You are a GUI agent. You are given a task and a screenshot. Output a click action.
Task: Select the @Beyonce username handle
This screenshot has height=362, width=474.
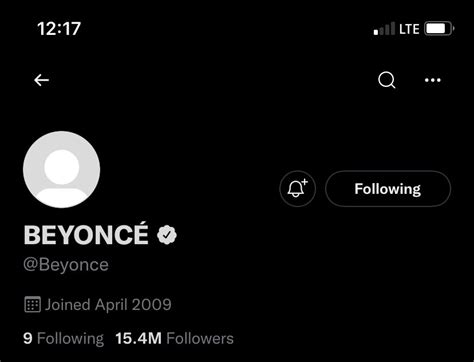click(66, 265)
